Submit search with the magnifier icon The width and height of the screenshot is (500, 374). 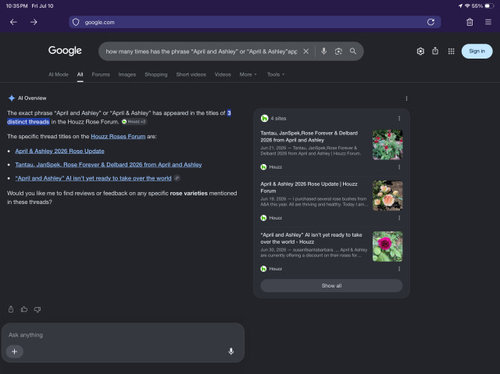[353, 51]
